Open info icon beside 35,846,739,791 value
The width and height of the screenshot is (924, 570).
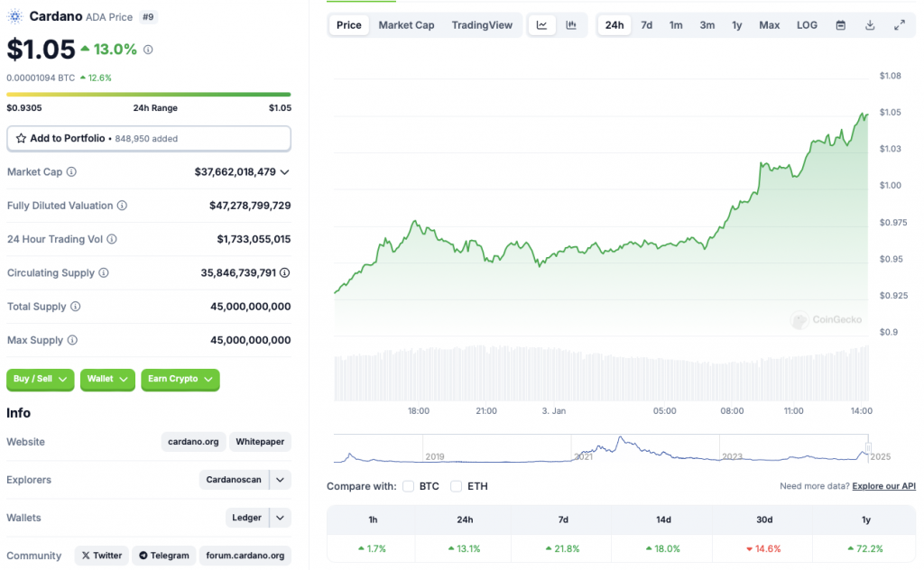pyautogui.click(x=284, y=272)
